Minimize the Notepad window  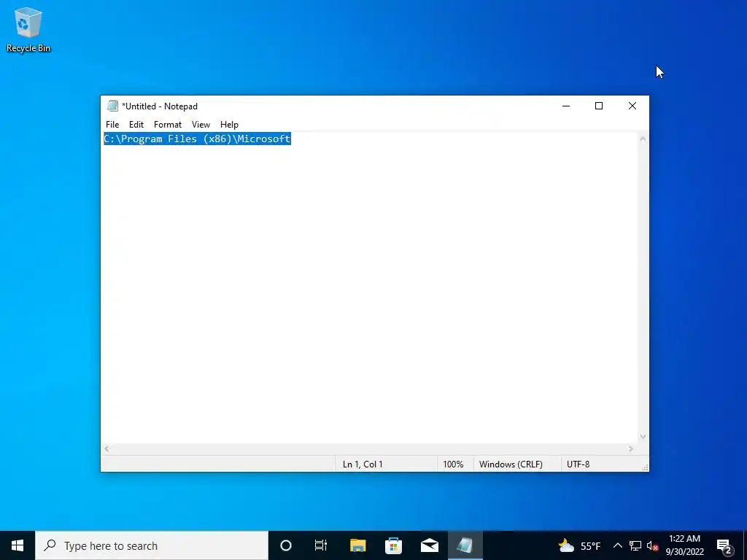pos(566,106)
